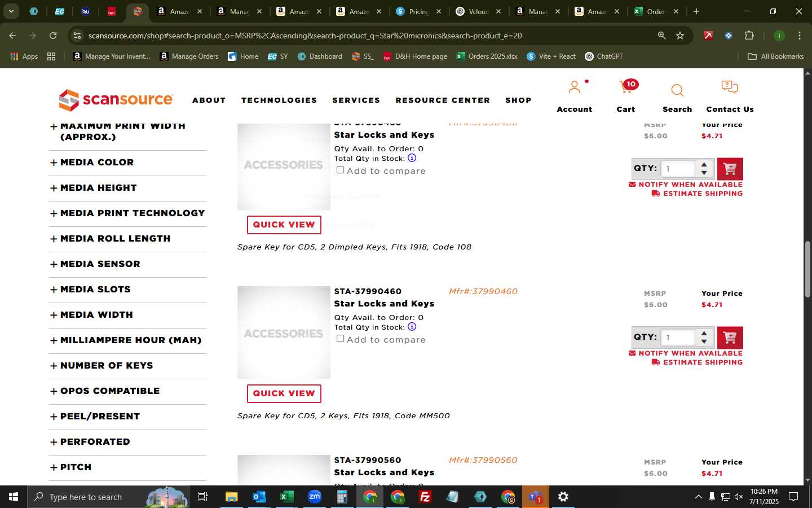This screenshot has height=508, width=812.
Task: Bookmark this page with the star icon
Action: click(680, 36)
